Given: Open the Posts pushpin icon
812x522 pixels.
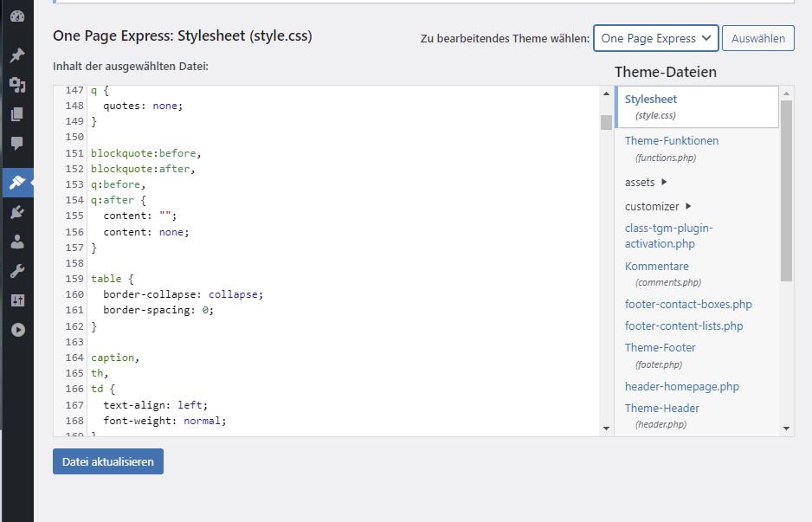Looking at the screenshot, I should (17, 55).
